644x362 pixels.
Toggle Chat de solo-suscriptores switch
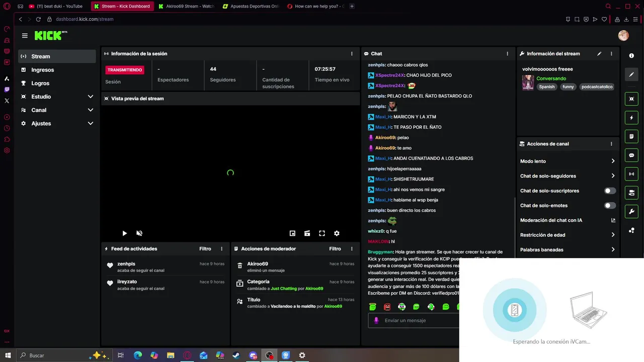(610, 191)
